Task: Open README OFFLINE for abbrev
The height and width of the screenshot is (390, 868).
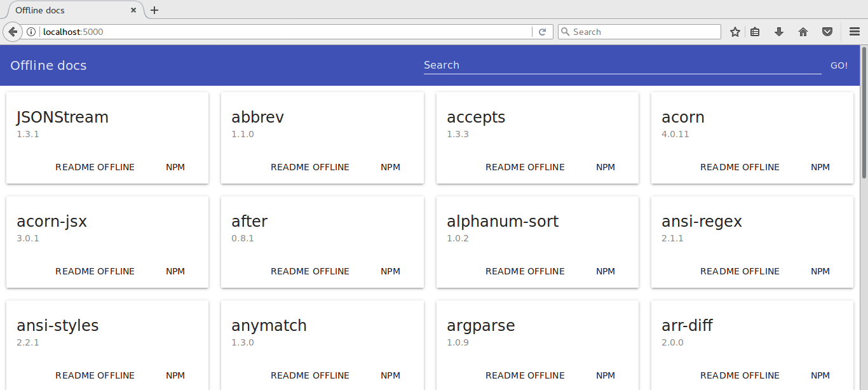Action: click(x=310, y=167)
